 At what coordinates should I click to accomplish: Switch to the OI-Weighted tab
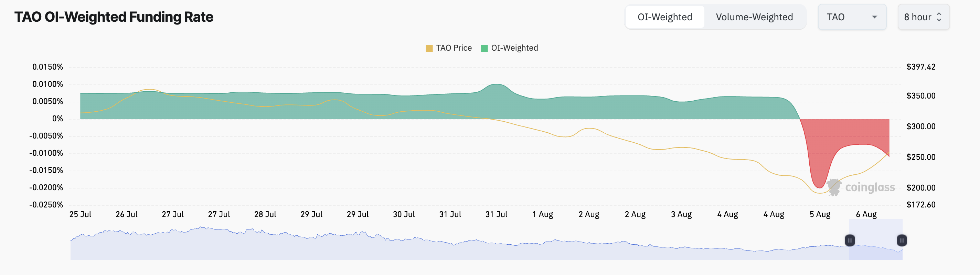coord(664,17)
